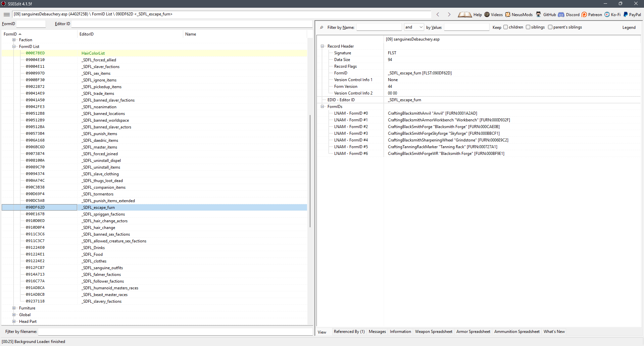Navigate forward with the right arrow
Screen dimensions: 644x346
point(449,14)
